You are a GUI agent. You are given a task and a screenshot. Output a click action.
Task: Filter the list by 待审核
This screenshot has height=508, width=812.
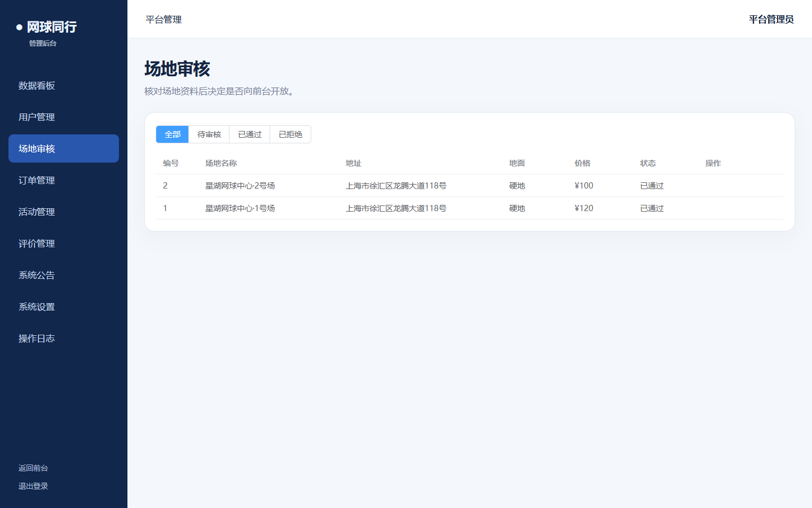tap(209, 134)
